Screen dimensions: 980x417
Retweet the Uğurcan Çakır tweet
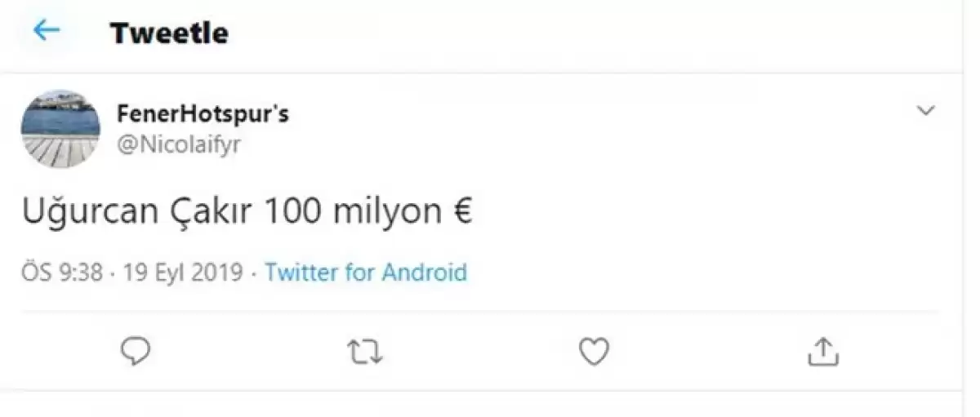(365, 351)
